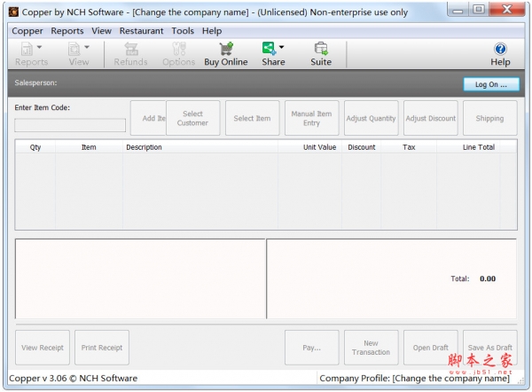
Task: Click the Qty column header
Action: 35,147
